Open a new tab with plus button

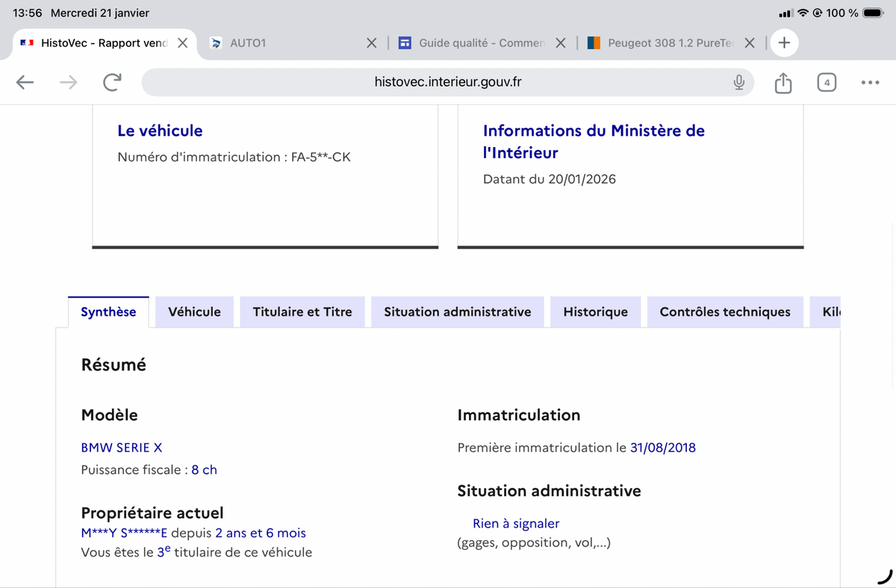784,43
